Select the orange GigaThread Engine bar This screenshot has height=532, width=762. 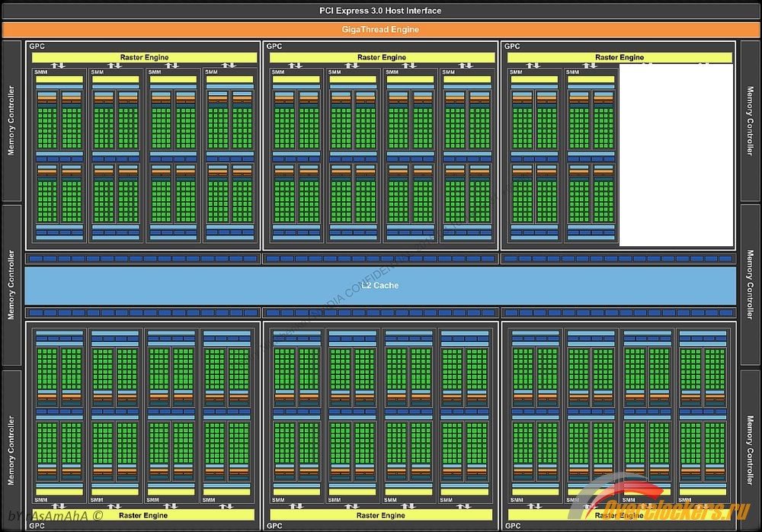tap(380, 30)
